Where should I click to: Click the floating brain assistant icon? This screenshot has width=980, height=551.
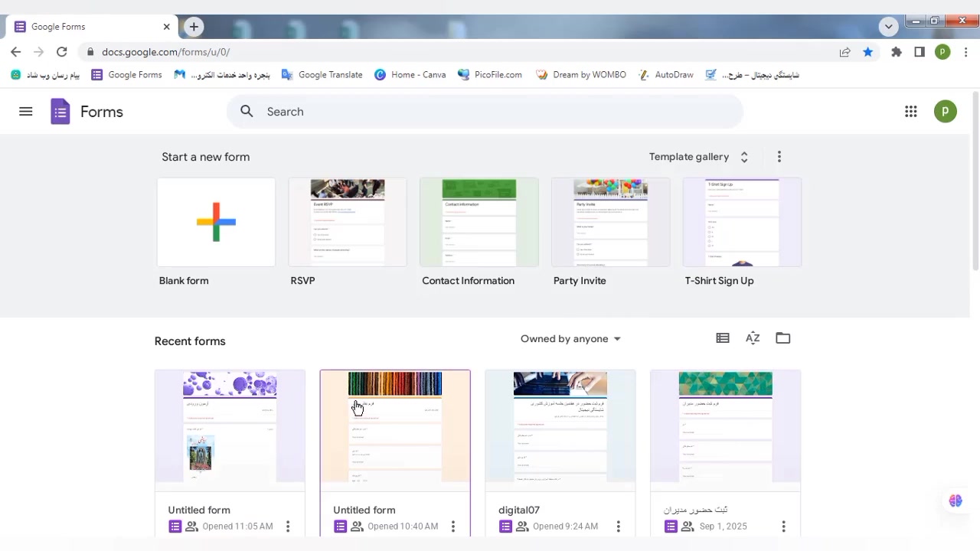coord(955,501)
